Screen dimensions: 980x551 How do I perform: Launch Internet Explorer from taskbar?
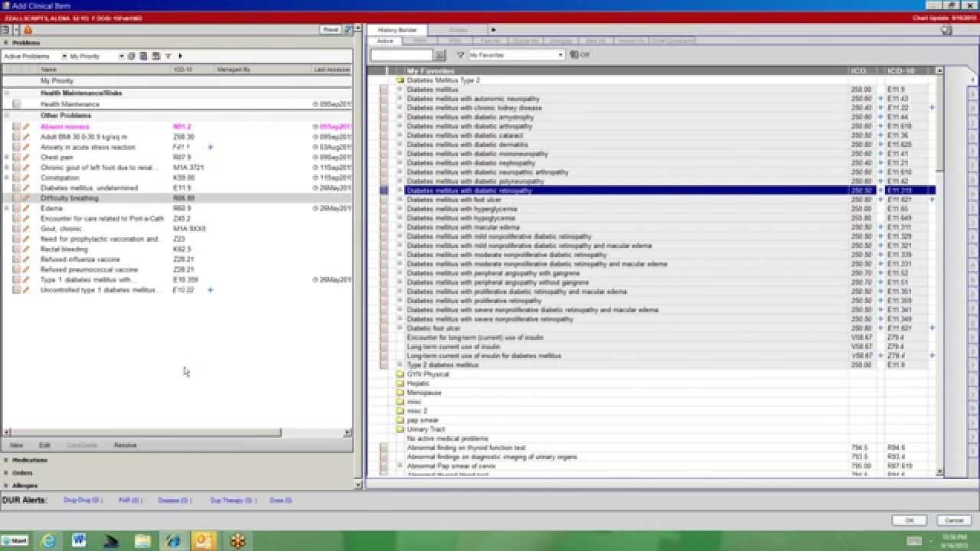pos(48,541)
